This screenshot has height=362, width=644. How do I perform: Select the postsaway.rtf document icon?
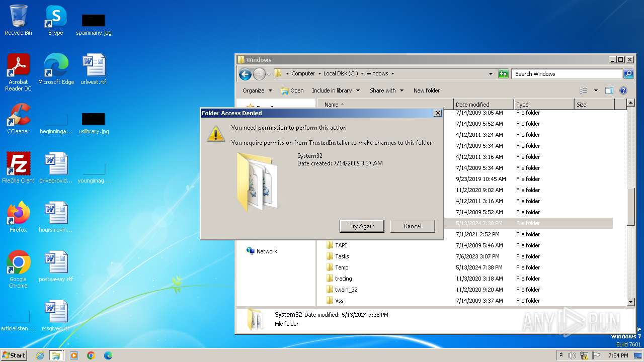tap(56, 266)
